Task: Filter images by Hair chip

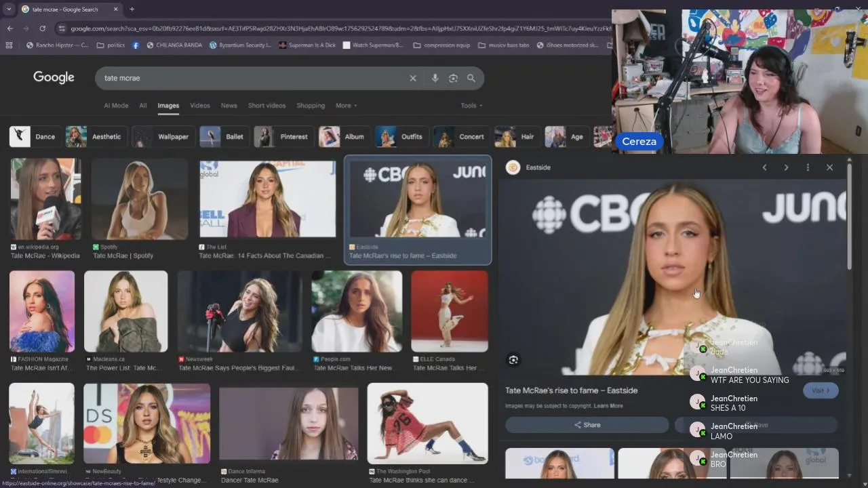Action: 517,137
